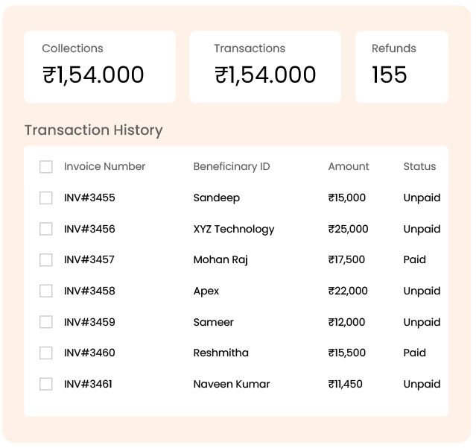
Task: Check the box for INV#3460
Action: tap(46, 353)
